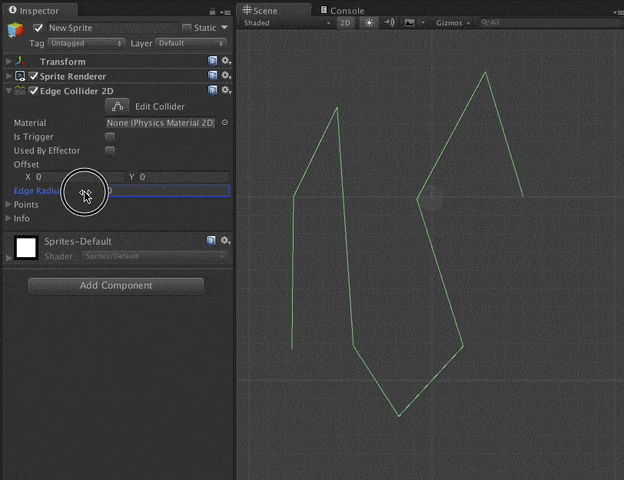Open Sprite Renderer gear settings menu
The width and height of the screenshot is (624, 480).
tap(226, 75)
